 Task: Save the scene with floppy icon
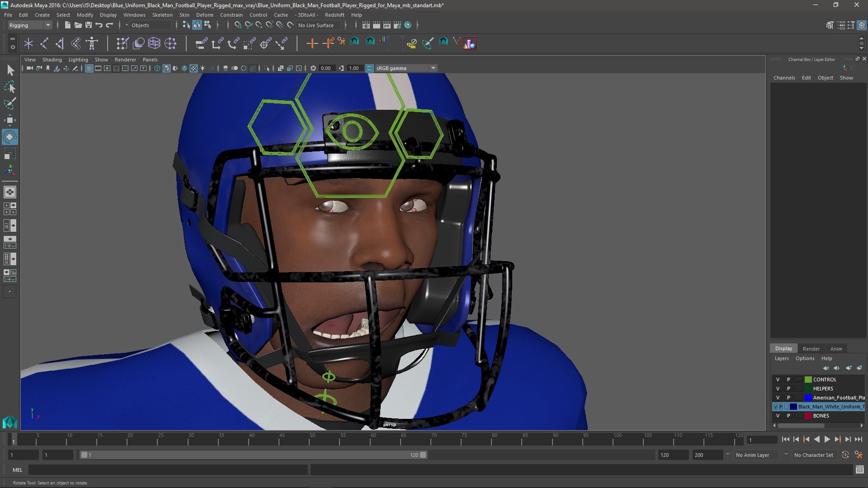point(88,25)
